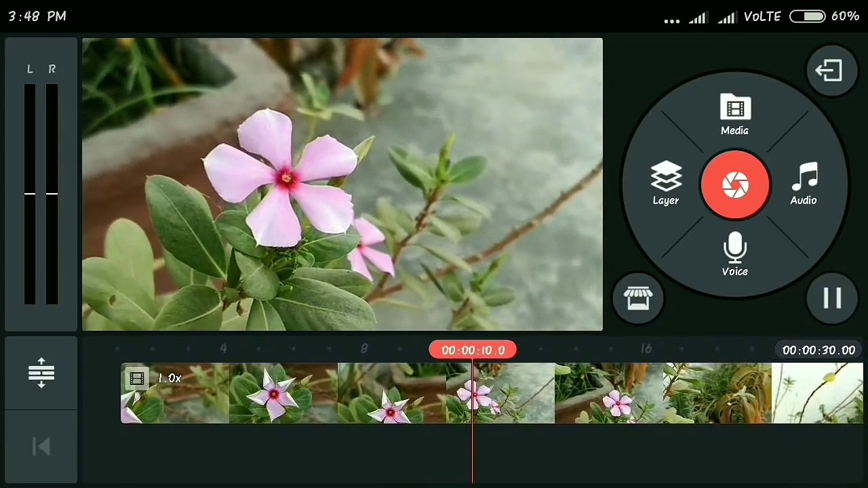868x488 pixels.
Task: Select the spiky green plant clip thumbnail
Action: 717,393
